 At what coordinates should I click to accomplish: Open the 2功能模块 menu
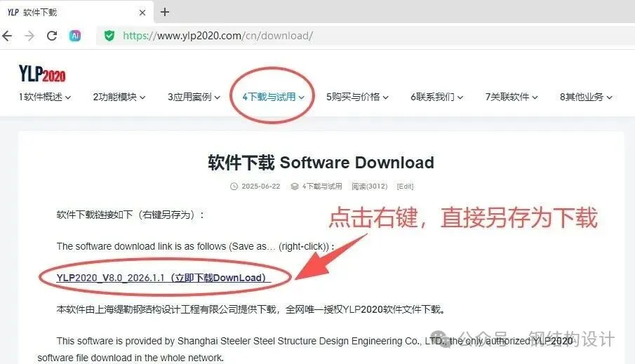119,97
